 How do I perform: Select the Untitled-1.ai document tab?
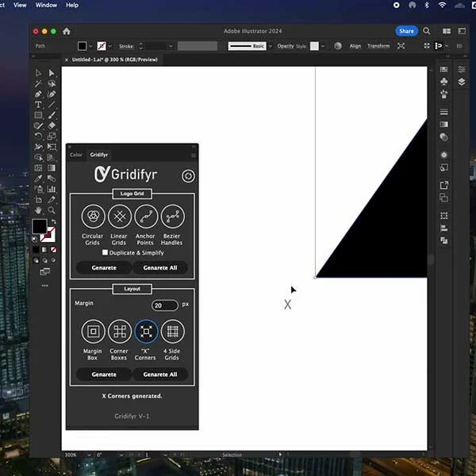click(x=115, y=59)
